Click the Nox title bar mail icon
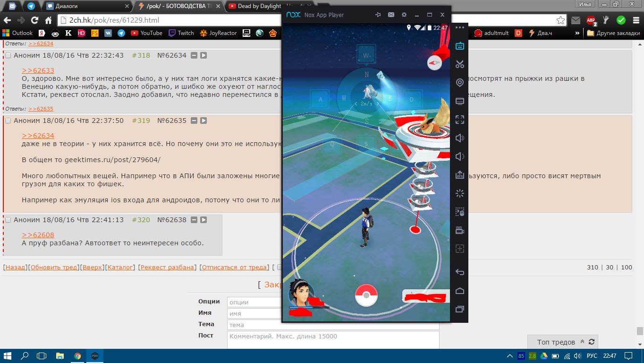The width and height of the screenshot is (644, 363). 391,15
